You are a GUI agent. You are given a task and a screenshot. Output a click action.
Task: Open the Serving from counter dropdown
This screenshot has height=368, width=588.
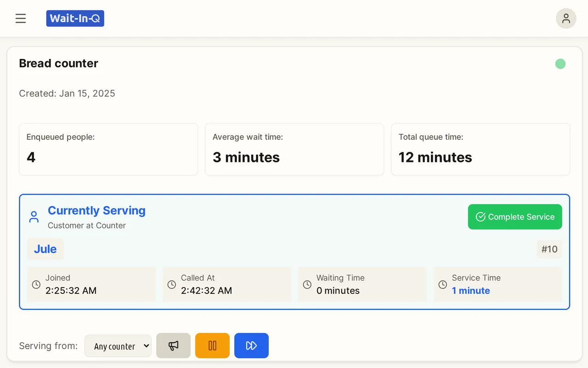click(118, 346)
